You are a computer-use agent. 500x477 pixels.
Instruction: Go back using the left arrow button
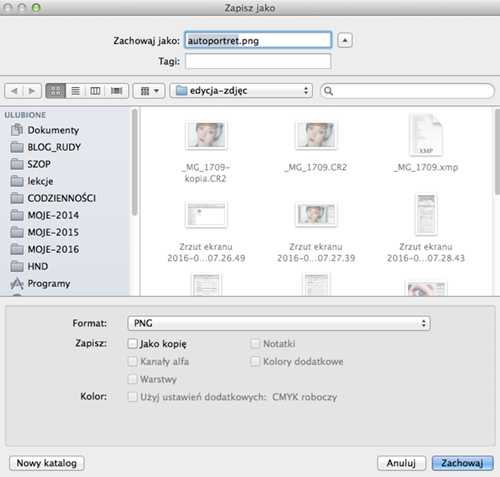tap(14, 91)
